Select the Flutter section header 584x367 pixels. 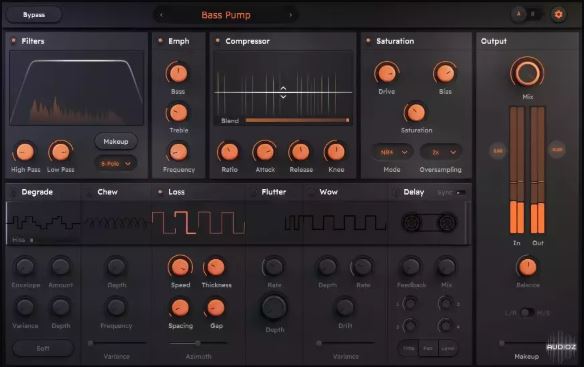(273, 192)
